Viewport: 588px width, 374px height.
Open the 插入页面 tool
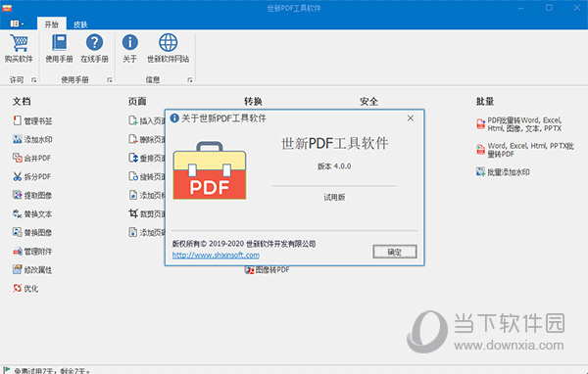[146, 120]
